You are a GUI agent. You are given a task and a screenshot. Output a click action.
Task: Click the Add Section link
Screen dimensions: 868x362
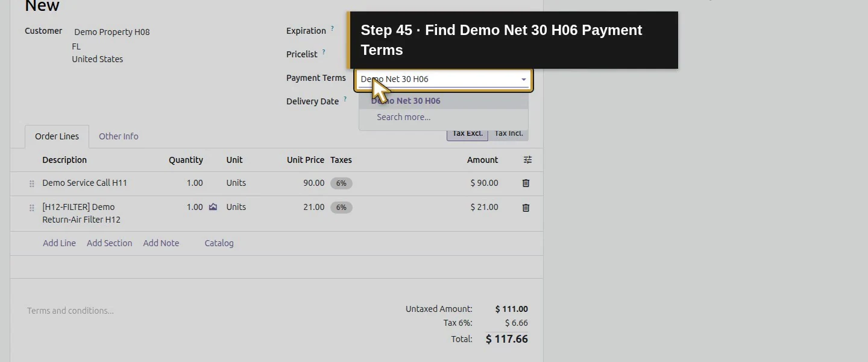coord(109,243)
